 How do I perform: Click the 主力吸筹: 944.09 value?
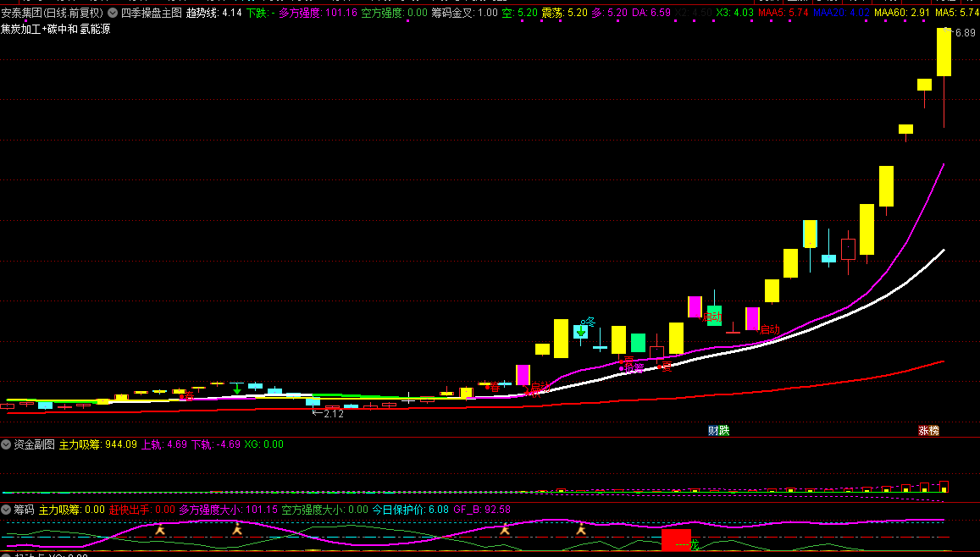(x=98, y=444)
